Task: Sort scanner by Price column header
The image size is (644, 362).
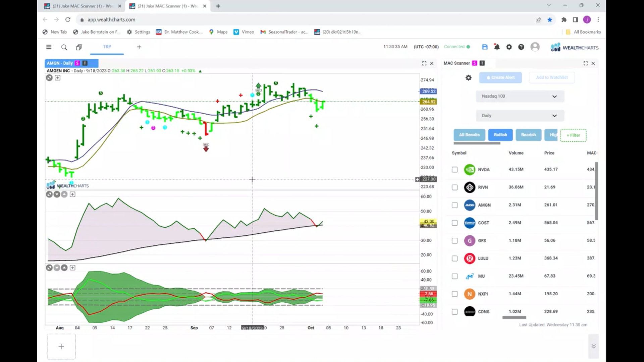Action: coord(549,153)
